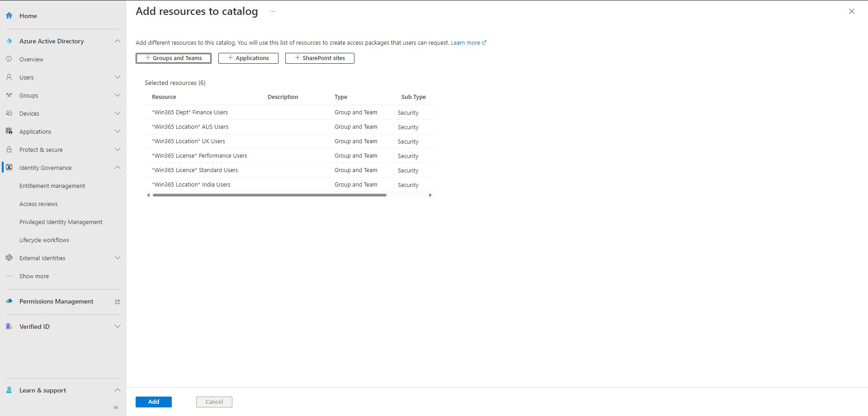The width and height of the screenshot is (868, 416).
Task: Open Permissions Management via its cloud icon
Action: (x=9, y=301)
